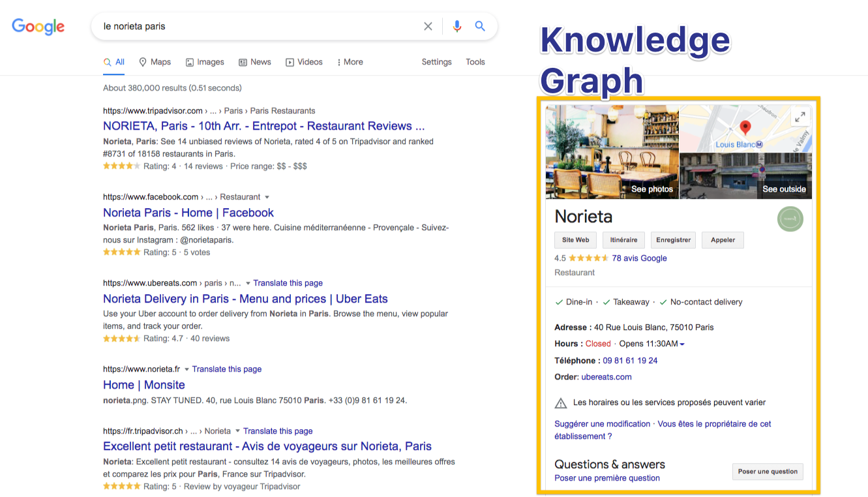Click Poser une première question link

[x=607, y=478]
